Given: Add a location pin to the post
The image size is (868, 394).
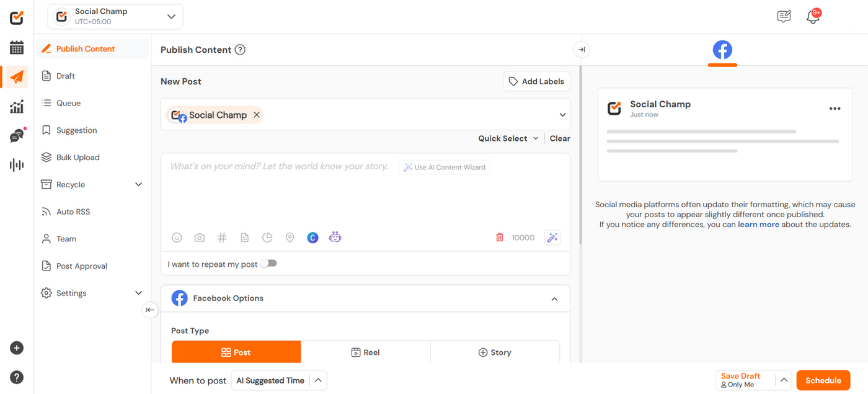Looking at the screenshot, I should point(290,238).
